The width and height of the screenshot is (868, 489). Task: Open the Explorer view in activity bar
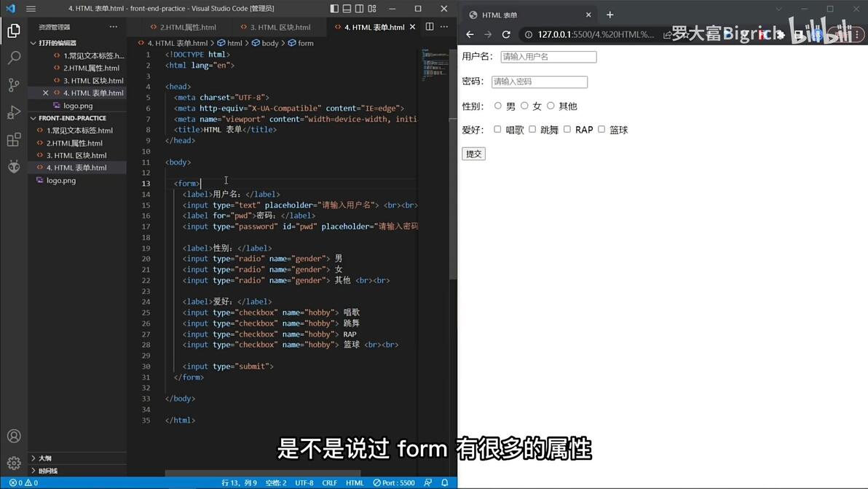14,31
